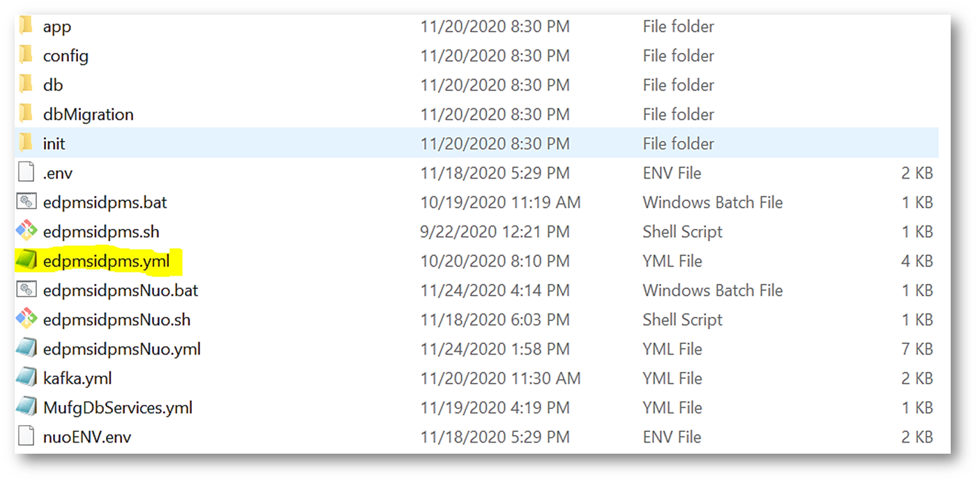
Task: Click the MufgDbServices.yml file name
Action: click(118, 408)
